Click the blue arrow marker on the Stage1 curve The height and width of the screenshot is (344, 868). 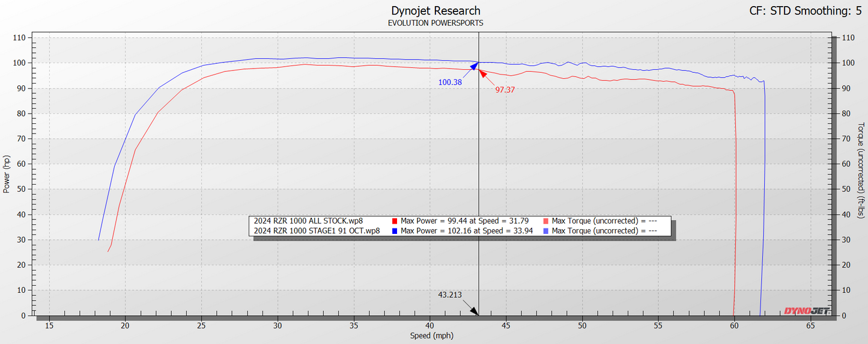473,66
